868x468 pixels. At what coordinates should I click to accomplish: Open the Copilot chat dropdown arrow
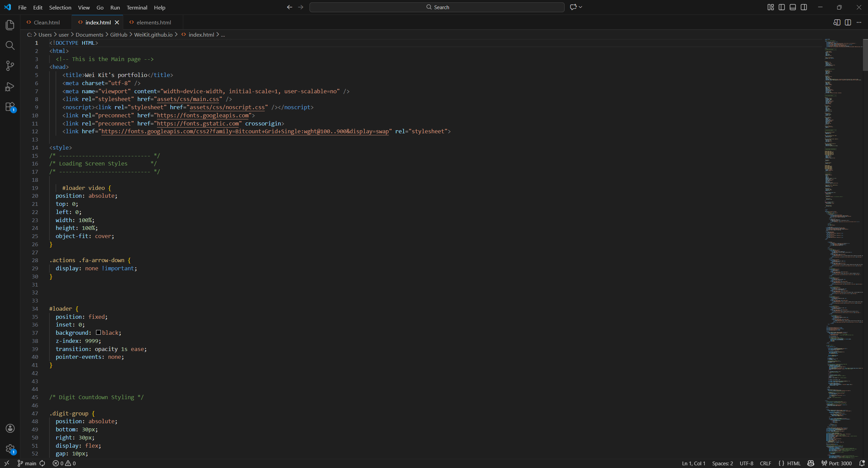[x=581, y=7]
